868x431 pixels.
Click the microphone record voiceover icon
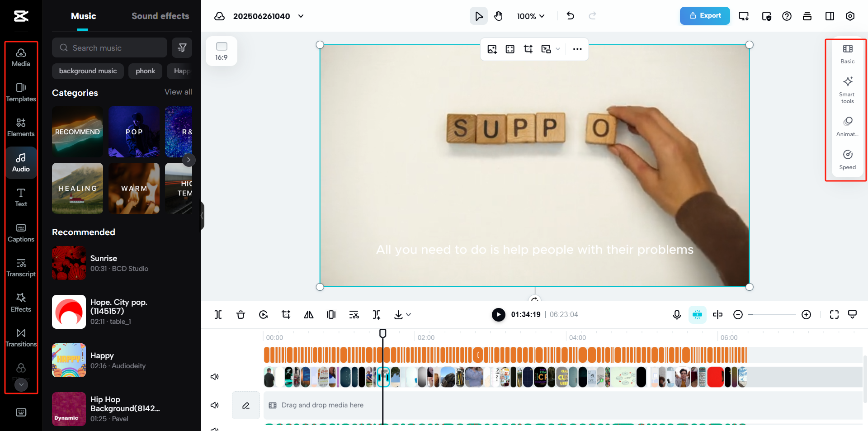pos(677,315)
